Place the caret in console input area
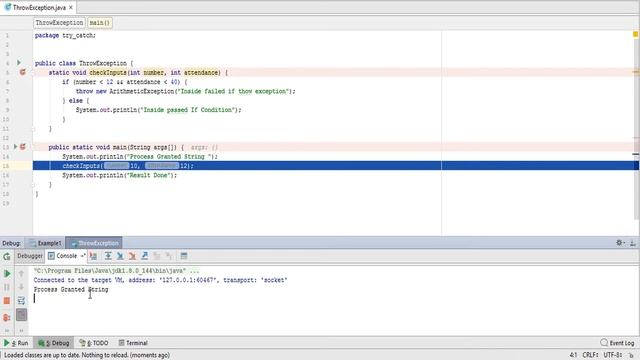 pyautogui.click(x=34, y=298)
